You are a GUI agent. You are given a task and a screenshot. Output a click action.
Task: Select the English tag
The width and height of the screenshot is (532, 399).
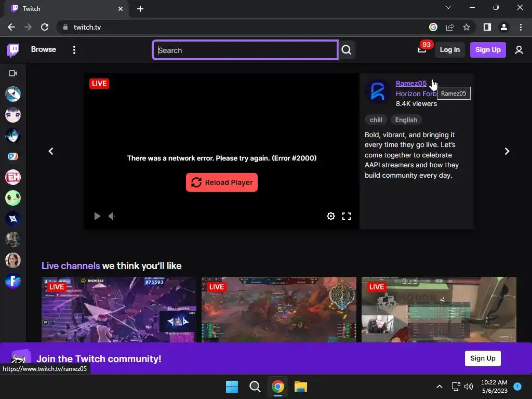tap(406, 120)
